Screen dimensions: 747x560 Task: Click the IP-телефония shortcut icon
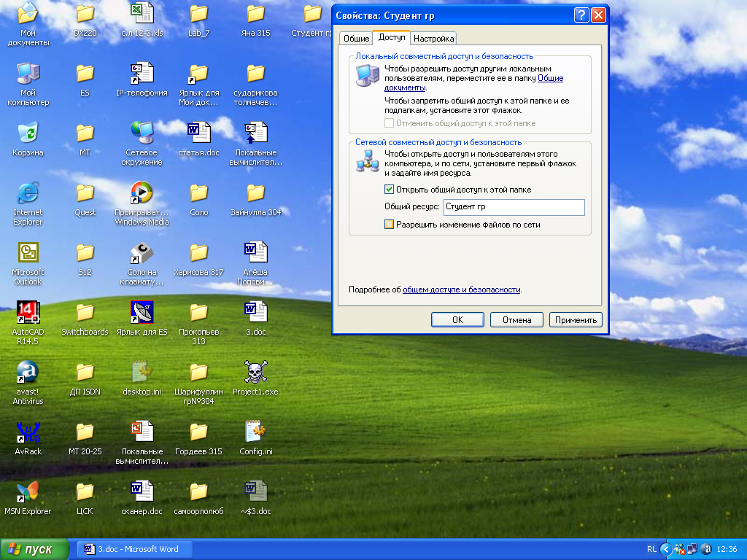pyautogui.click(x=142, y=74)
